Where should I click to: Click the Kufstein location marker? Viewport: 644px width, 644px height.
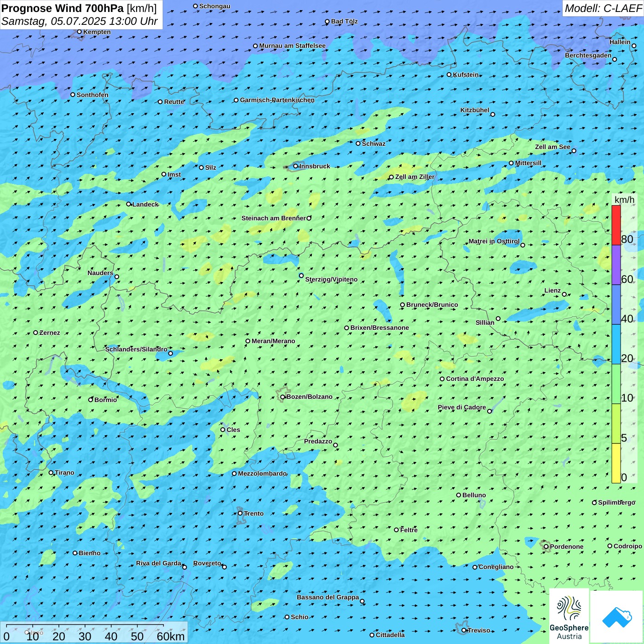pyautogui.click(x=449, y=75)
